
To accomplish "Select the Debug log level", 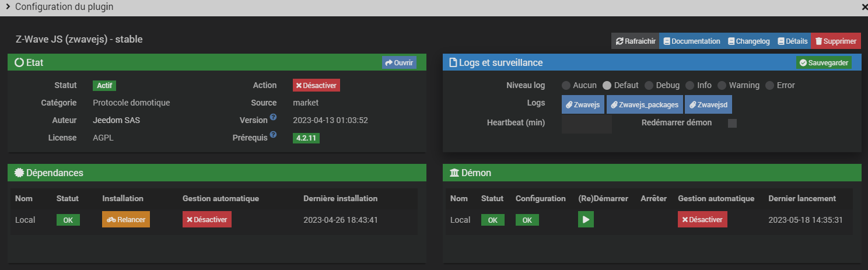I will tap(649, 85).
